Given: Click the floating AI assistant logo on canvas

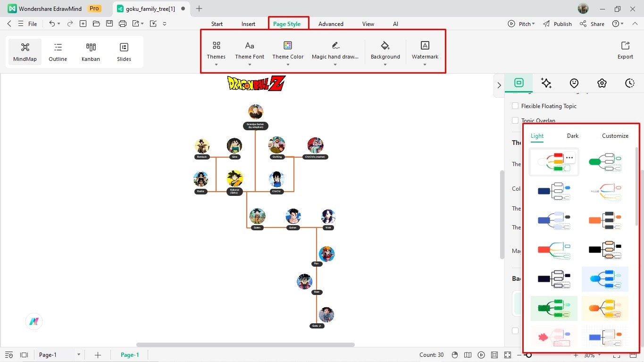Looking at the screenshot, I should point(34,321).
